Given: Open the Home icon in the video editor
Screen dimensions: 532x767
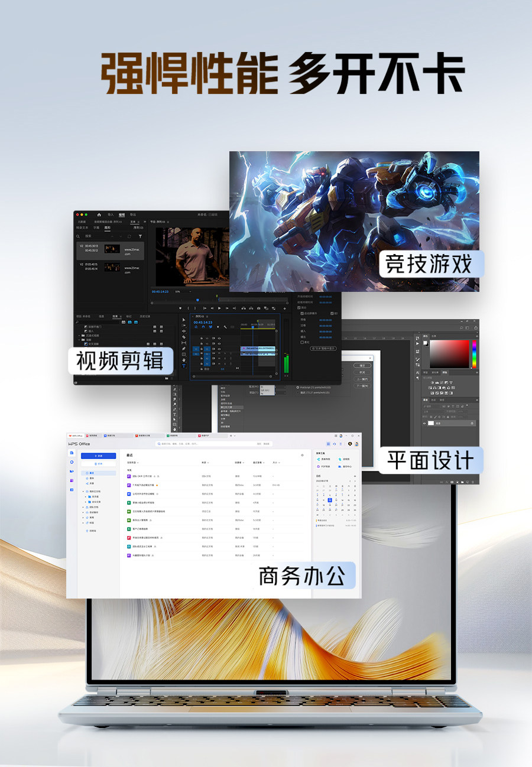Looking at the screenshot, I should coord(99,214).
